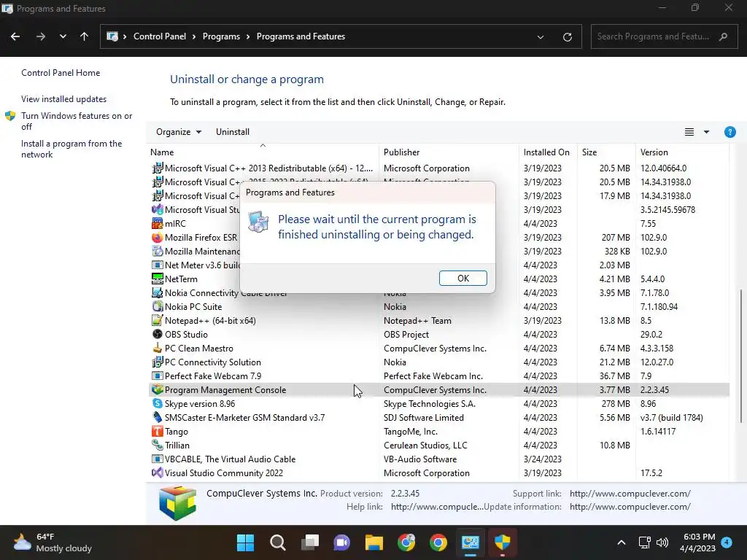
Task: Click the OBS Studio icon
Action: pyautogui.click(x=158, y=334)
